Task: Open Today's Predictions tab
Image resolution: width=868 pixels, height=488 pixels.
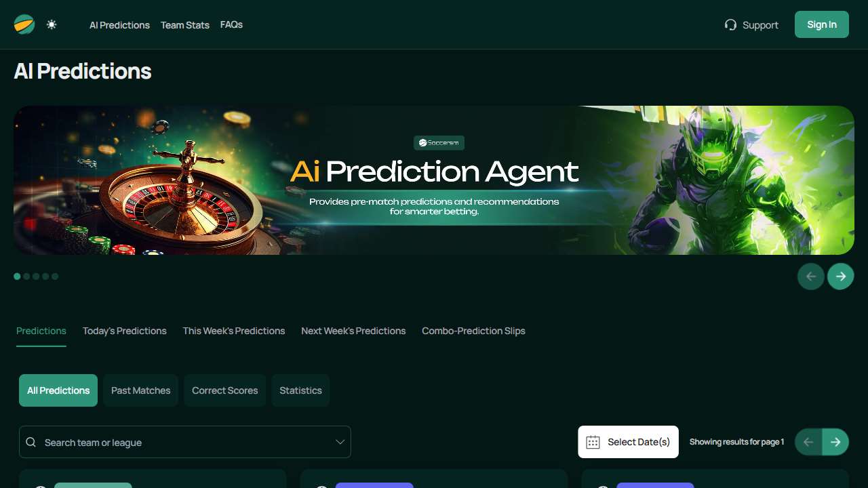Action: tap(125, 331)
